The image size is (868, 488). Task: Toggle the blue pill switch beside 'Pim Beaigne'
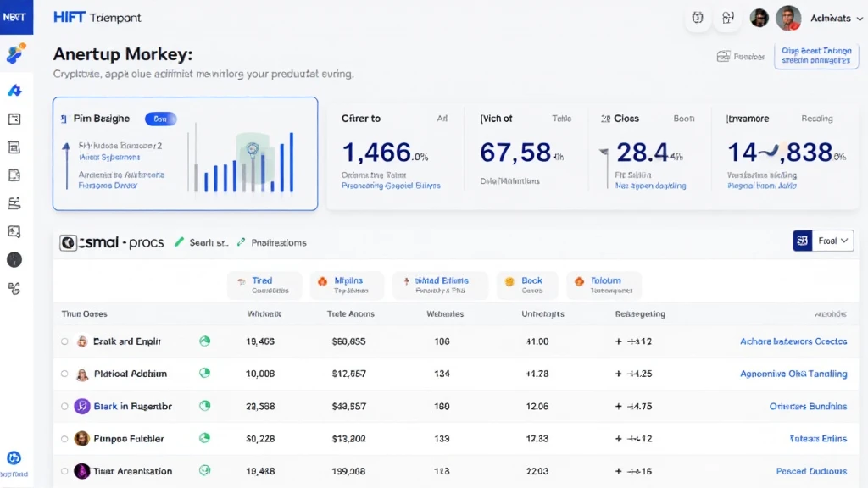[160, 119]
